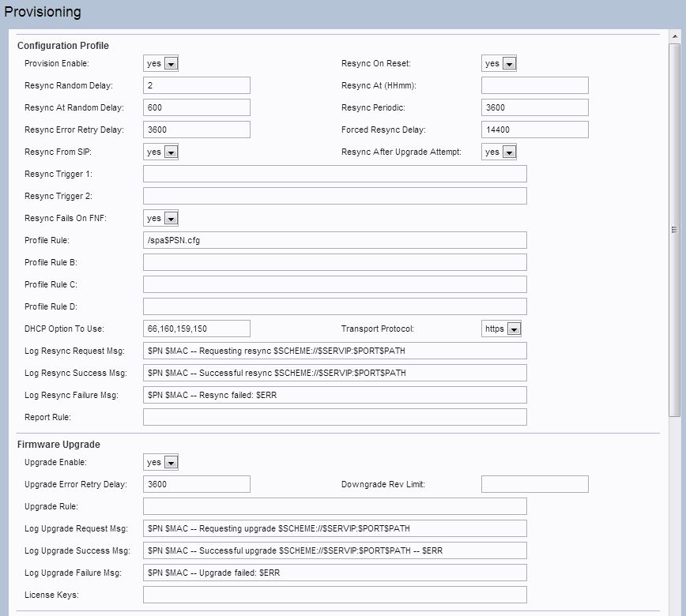Image resolution: width=686 pixels, height=616 pixels.
Task: Focus the Resync At (HHmm) field
Action: click(x=534, y=85)
